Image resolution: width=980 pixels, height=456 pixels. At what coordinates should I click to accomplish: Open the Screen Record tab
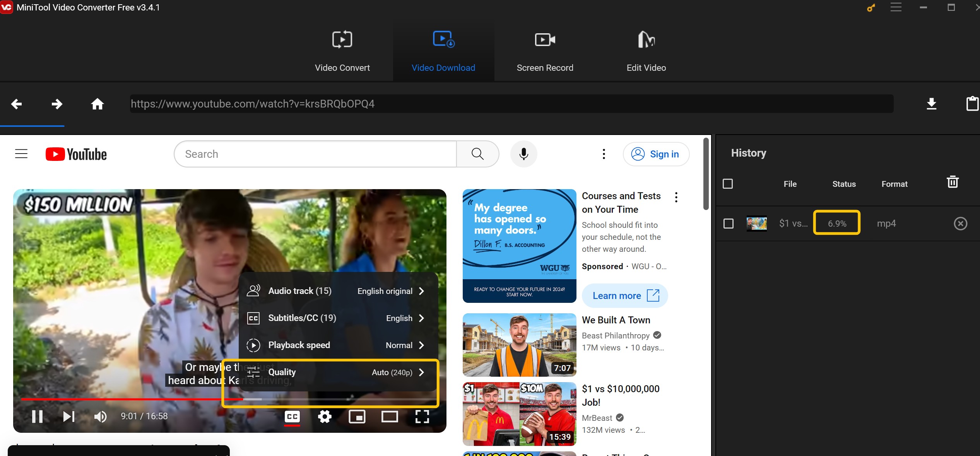pyautogui.click(x=545, y=51)
